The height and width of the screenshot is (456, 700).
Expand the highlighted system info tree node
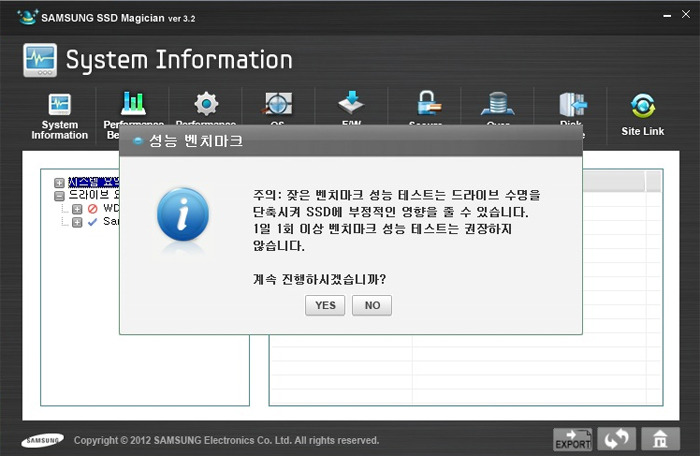(x=59, y=183)
